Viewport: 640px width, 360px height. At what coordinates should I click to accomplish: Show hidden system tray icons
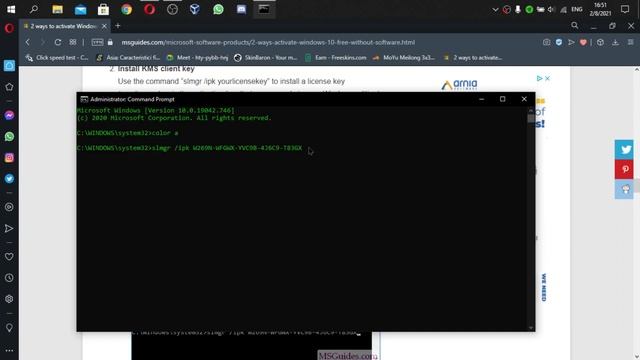tap(495, 9)
